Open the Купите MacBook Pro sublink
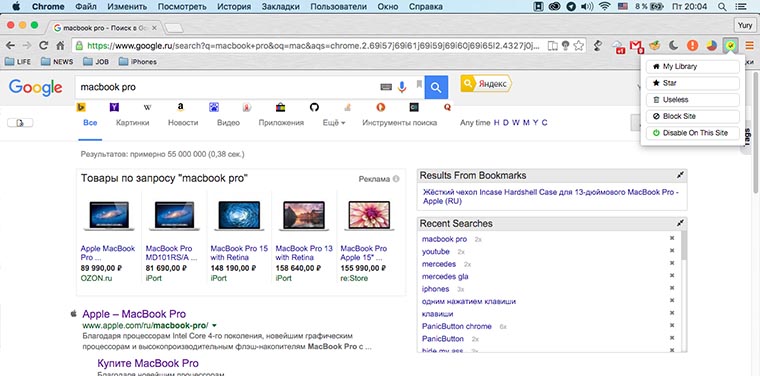 tap(148, 363)
